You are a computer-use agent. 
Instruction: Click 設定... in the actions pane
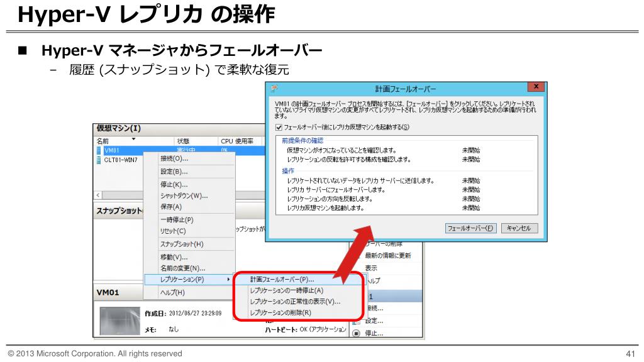click(x=374, y=321)
